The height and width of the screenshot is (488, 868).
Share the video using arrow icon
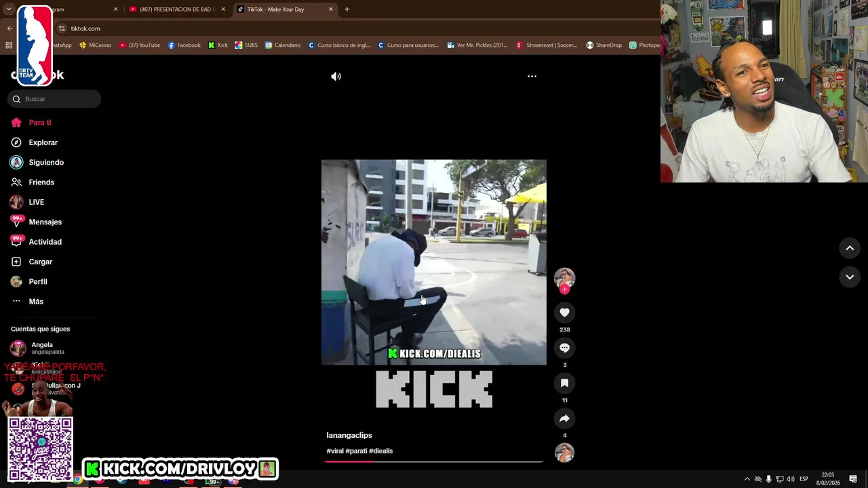(x=564, y=418)
